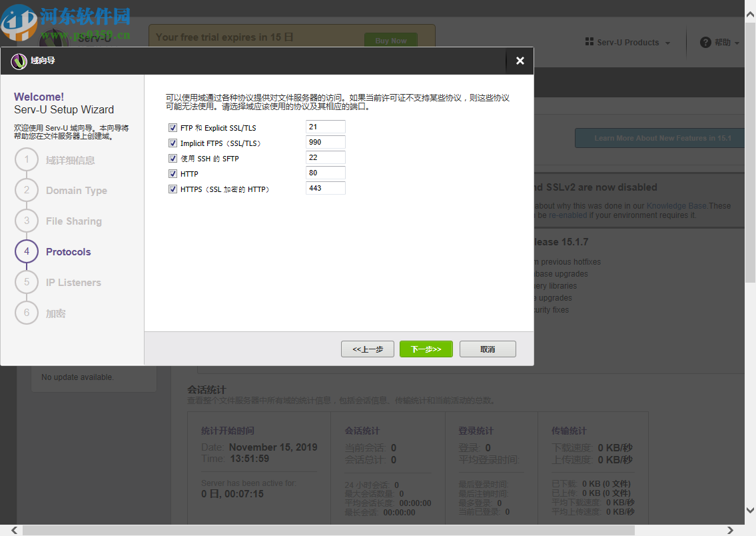Go to wizard step 5 circle
The width and height of the screenshot is (756, 536).
(27, 282)
